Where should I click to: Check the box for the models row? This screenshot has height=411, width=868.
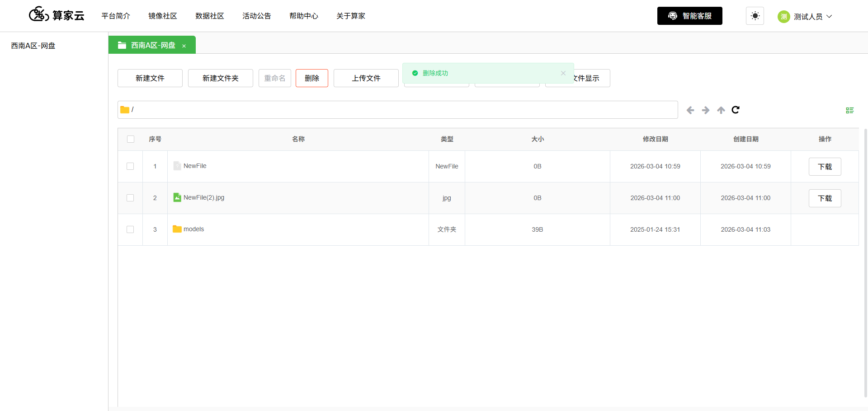click(x=130, y=229)
